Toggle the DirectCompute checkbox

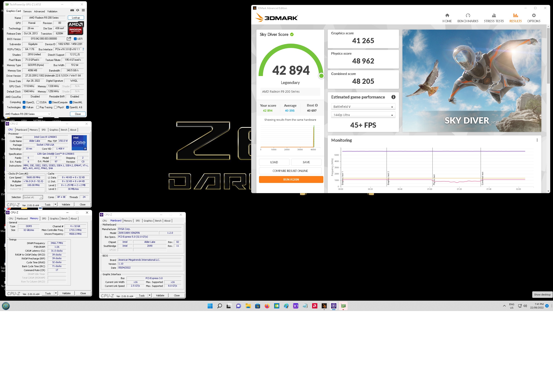coord(50,102)
